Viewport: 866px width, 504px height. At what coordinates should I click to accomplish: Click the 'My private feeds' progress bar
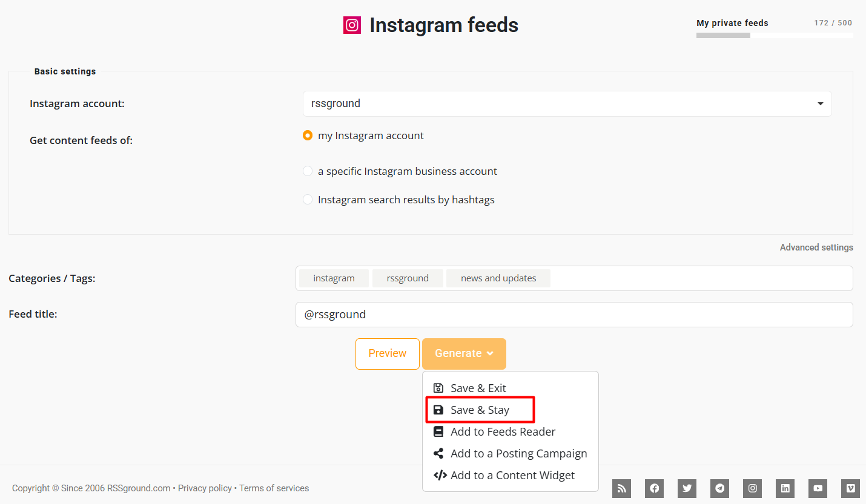click(775, 36)
